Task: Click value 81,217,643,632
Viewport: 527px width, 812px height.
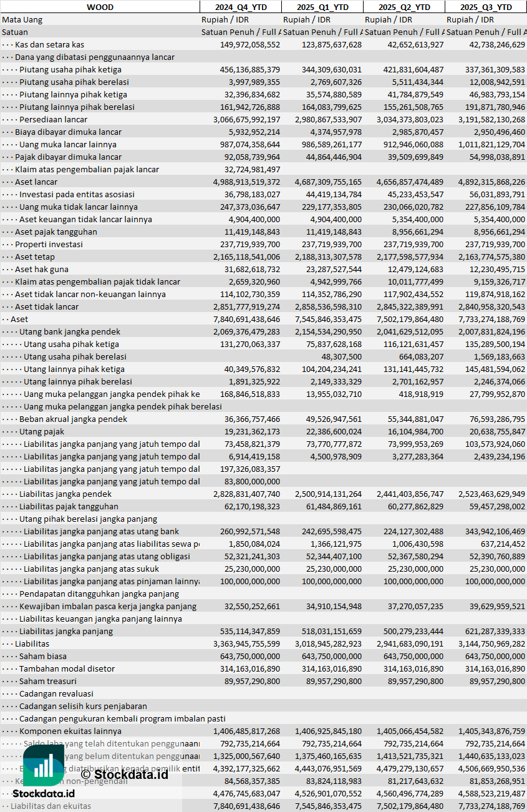Action: [415, 781]
